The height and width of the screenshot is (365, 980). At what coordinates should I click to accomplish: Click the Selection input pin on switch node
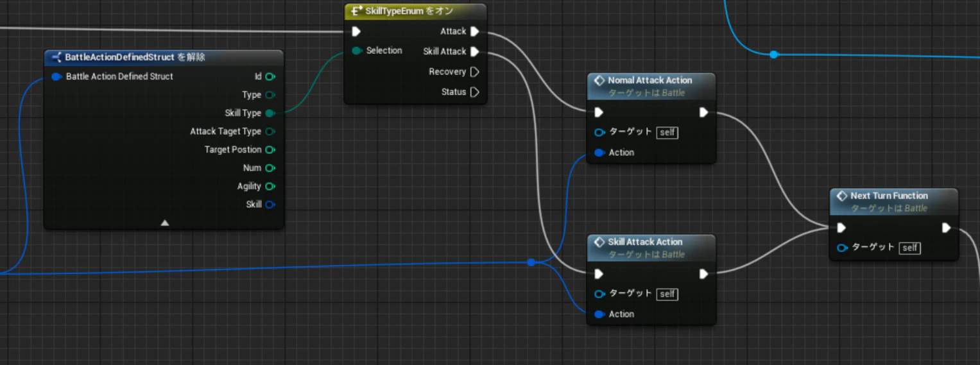[357, 51]
